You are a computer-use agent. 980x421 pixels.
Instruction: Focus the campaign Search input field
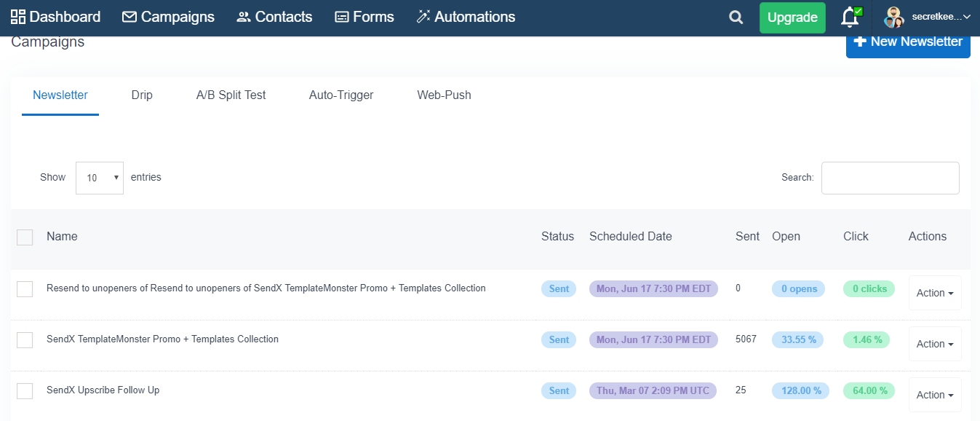click(890, 178)
